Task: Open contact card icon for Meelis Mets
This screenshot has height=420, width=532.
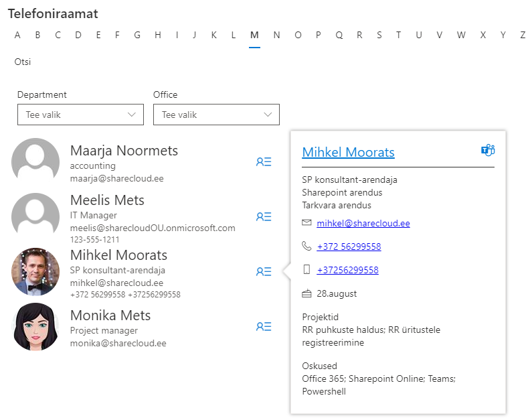Action: (264, 216)
